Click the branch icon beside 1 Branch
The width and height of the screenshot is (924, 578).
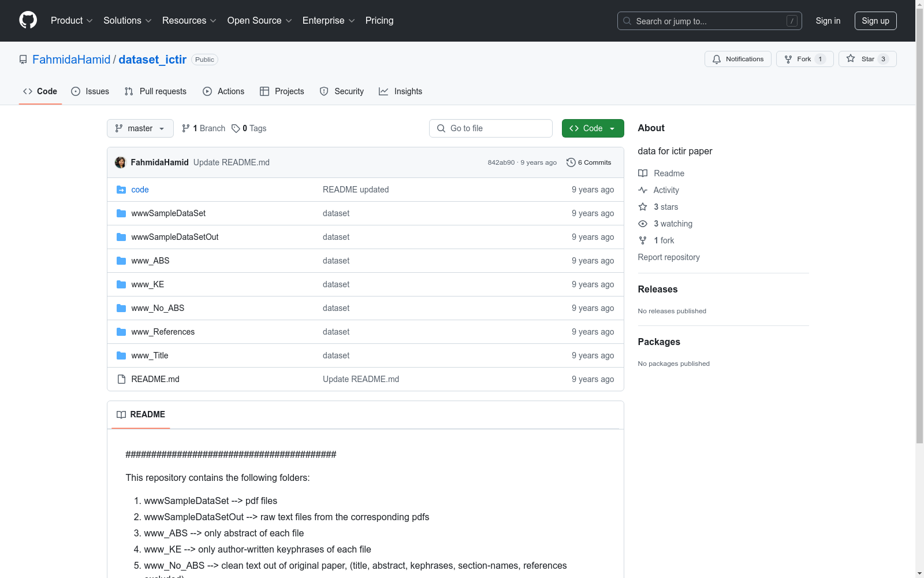(x=186, y=128)
